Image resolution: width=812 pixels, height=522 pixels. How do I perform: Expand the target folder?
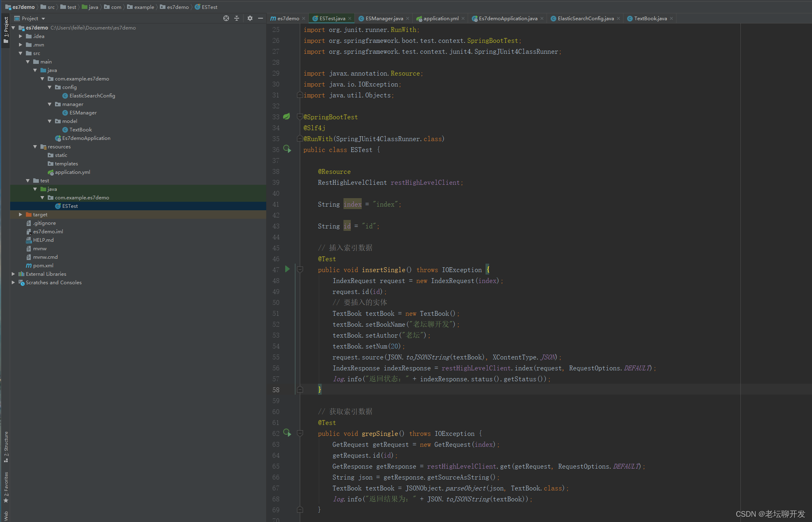tap(21, 215)
